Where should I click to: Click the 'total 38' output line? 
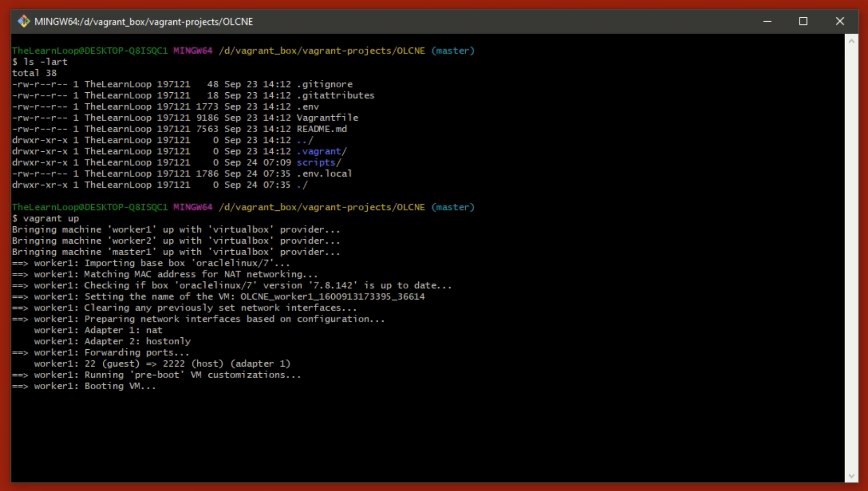tap(34, 73)
